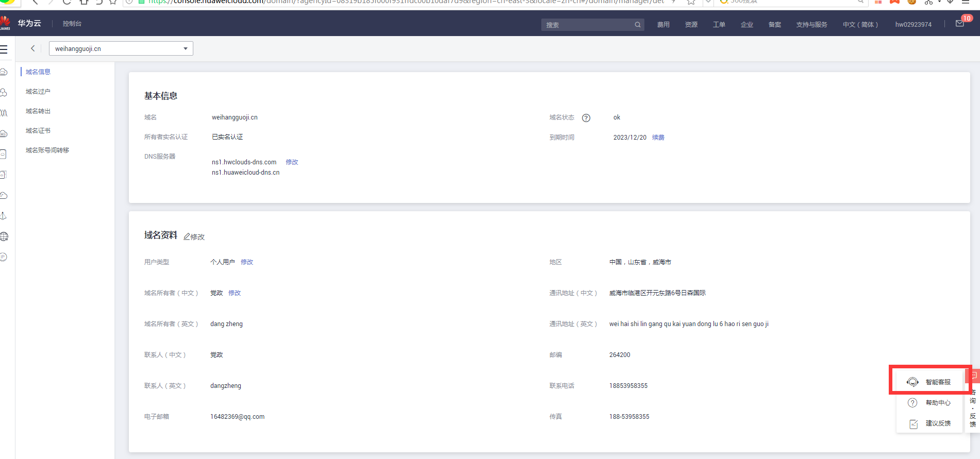Click the domain name weihangguoji.cn value
Image resolution: width=980 pixels, height=459 pixels.
[x=235, y=117]
